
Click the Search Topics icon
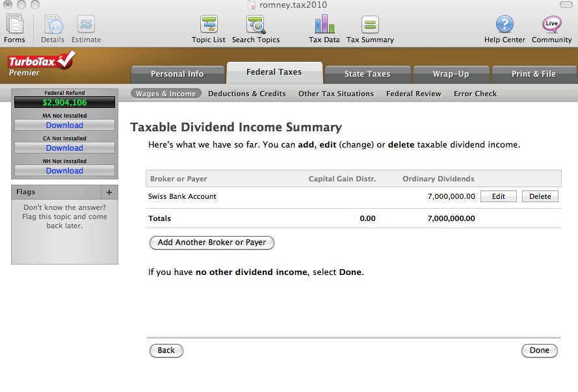(x=256, y=24)
